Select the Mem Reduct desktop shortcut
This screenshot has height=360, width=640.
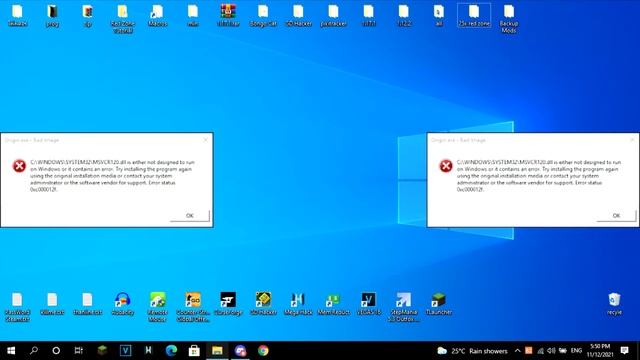(333, 304)
